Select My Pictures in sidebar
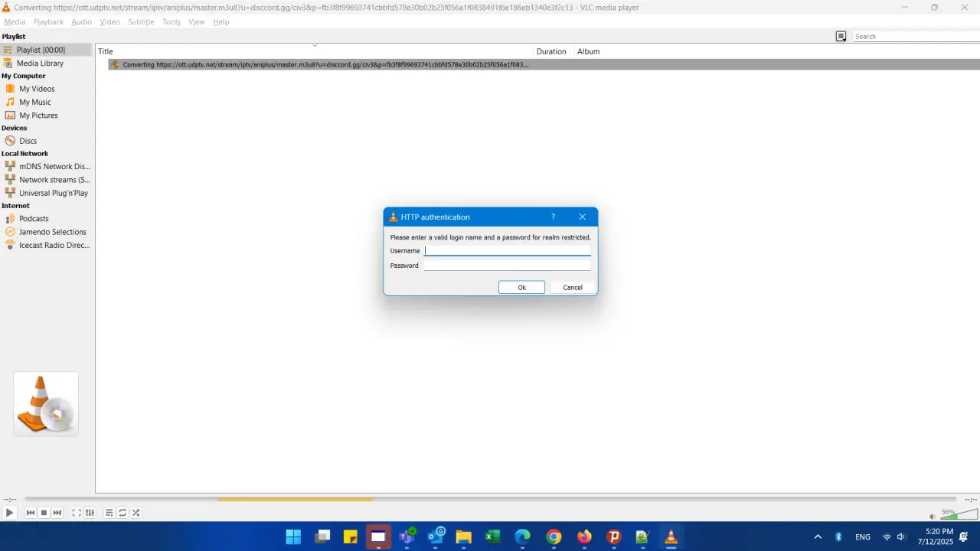The height and width of the screenshot is (551, 980). pos(47,116)
